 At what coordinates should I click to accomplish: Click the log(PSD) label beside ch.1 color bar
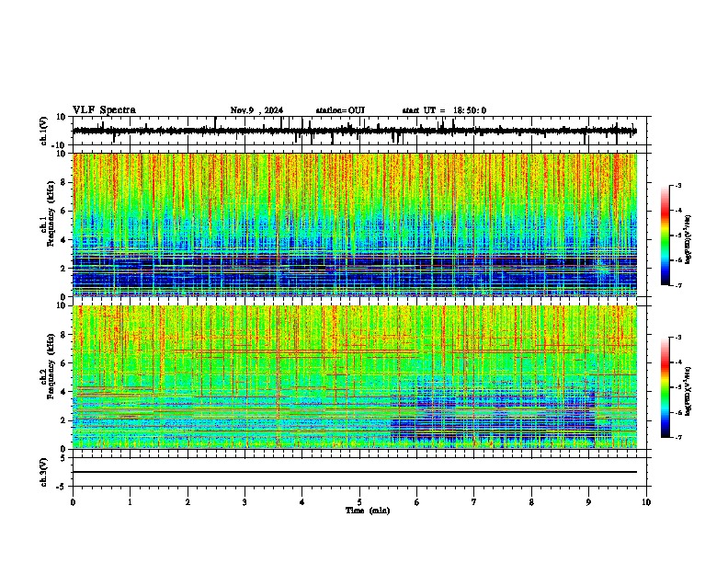[688, 240]
